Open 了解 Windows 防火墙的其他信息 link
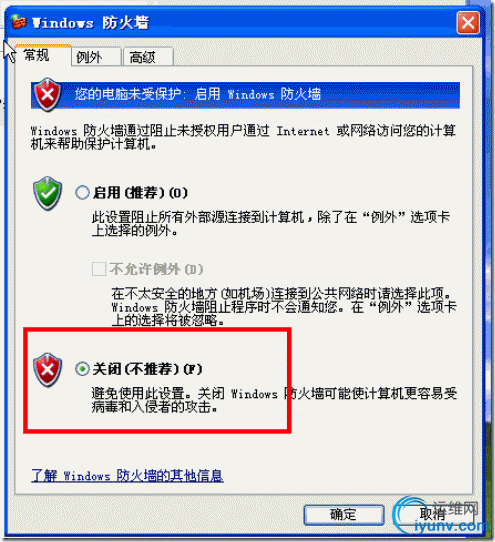495x542 pixels. pos(127,476)
